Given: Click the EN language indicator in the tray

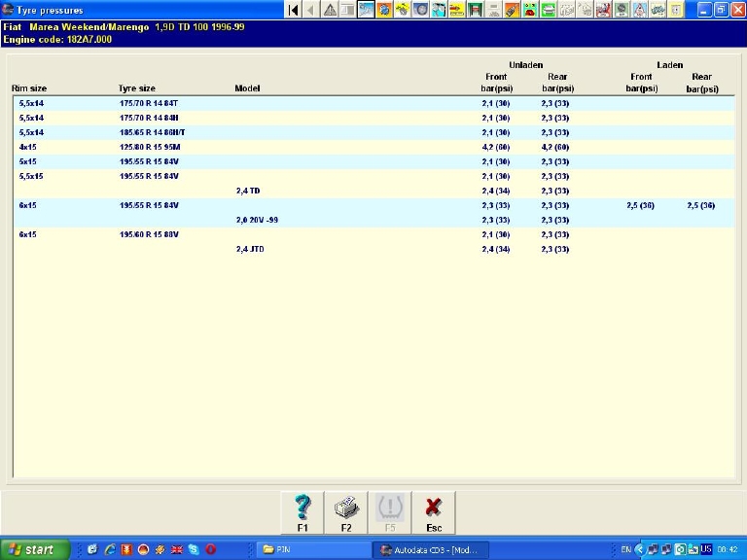Looking at the screenshot, I should (627, 550).
